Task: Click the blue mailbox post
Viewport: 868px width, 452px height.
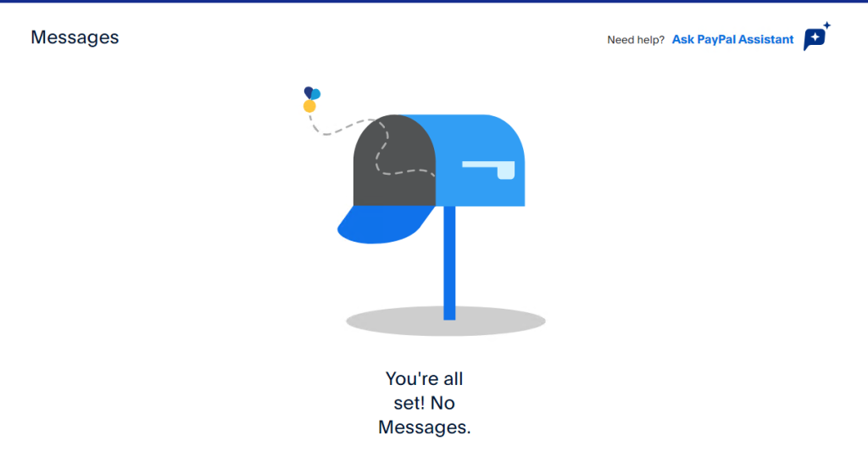Action: pyautogui.click(x=449, y=263)
